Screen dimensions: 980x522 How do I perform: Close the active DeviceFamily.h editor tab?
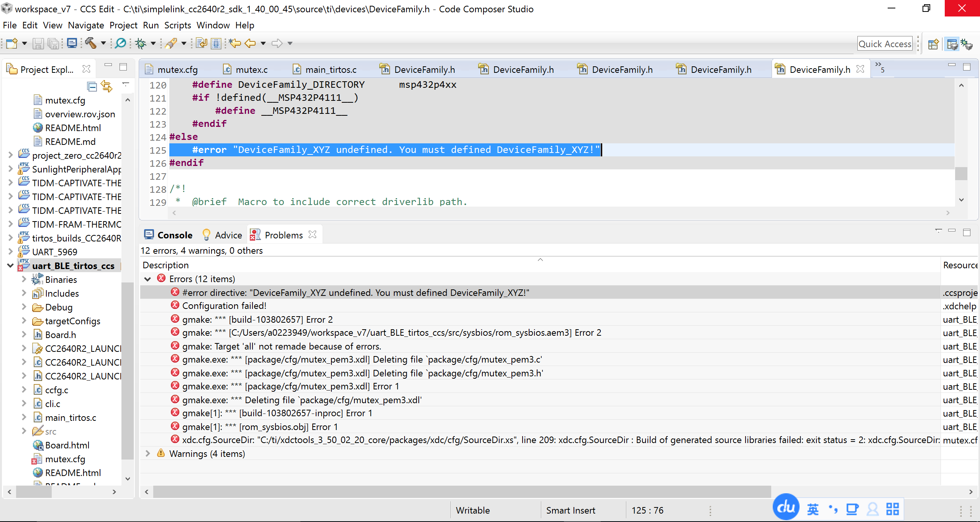(860, 69)
